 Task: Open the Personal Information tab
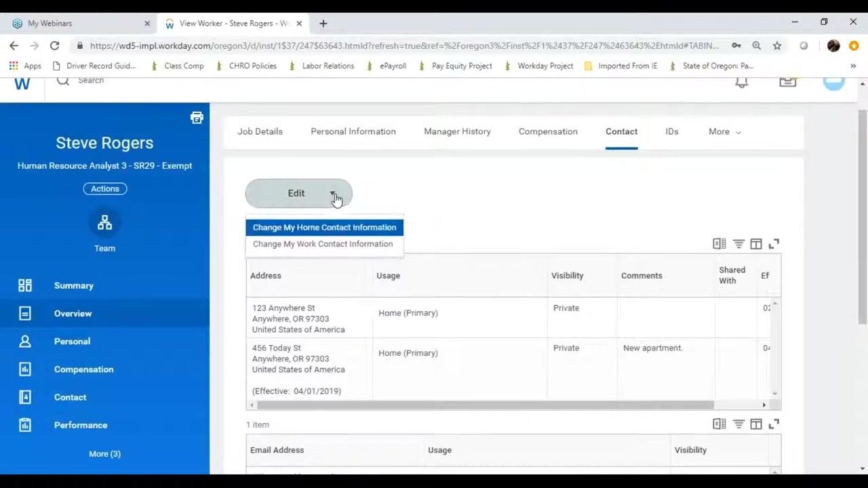coord(353,131)
